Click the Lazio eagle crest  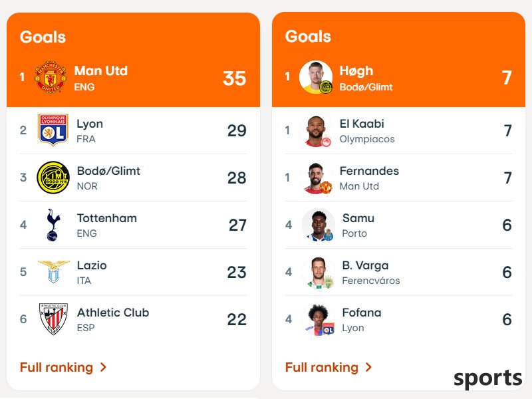[54, 271]
